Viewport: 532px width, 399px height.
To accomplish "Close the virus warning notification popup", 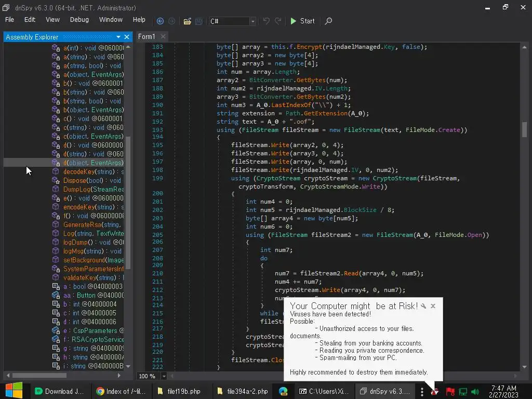I will click(433, 306).
